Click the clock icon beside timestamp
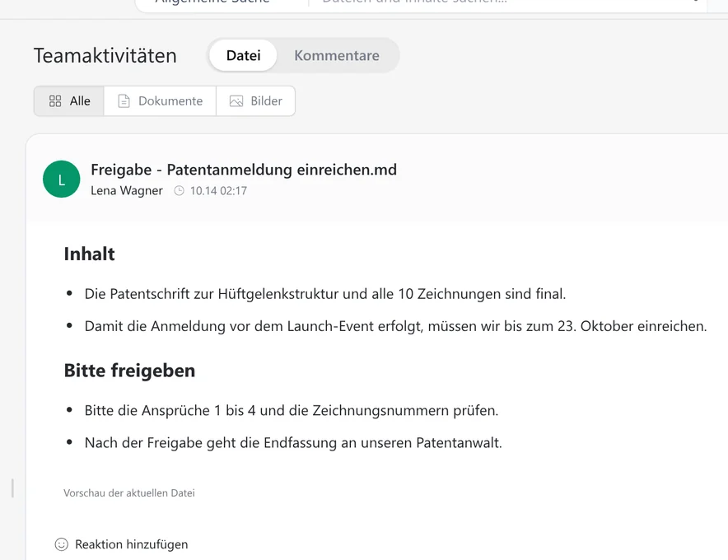728x560 pixels. [x=180, y=191]
